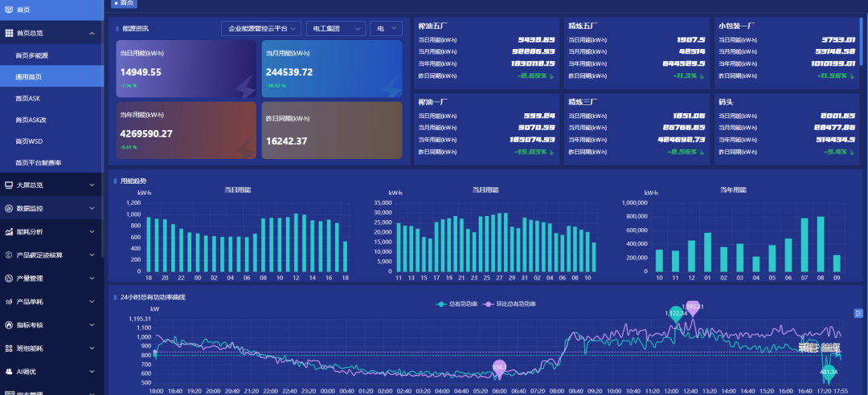
Task: Click the 昨日同期 value 16242.37
Action: click(286, 141)
